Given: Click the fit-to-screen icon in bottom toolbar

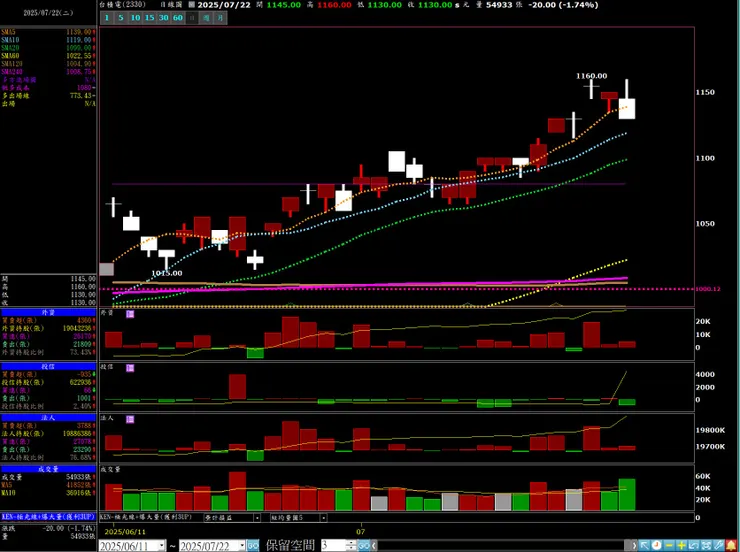Looking at the screenshot, I should click(706, 545).
